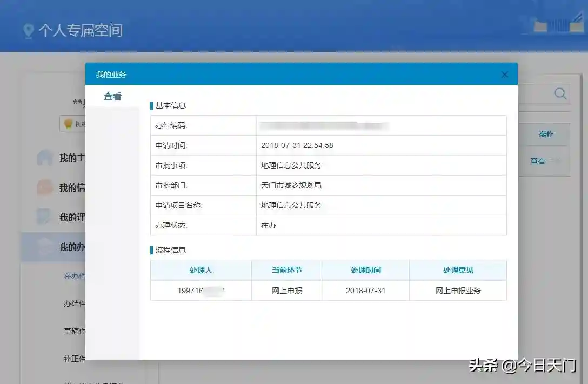
Task: Open 补正件 in the sidebar
Action: [75, 359]
